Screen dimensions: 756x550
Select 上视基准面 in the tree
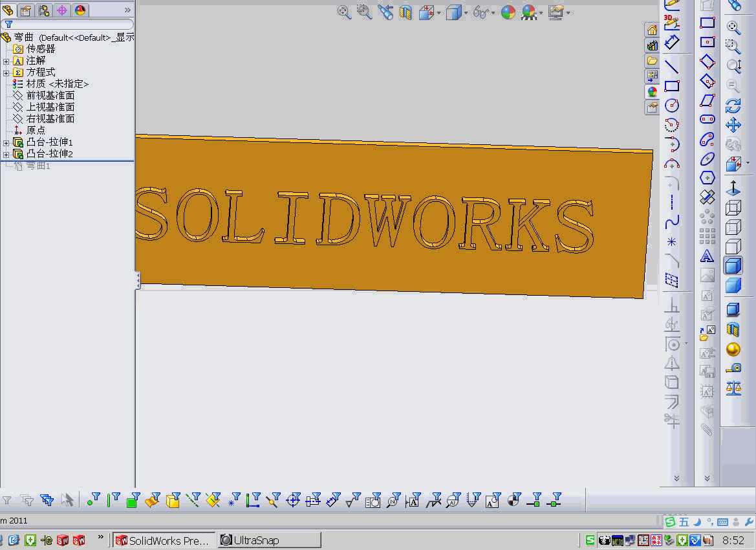(50, 107)
